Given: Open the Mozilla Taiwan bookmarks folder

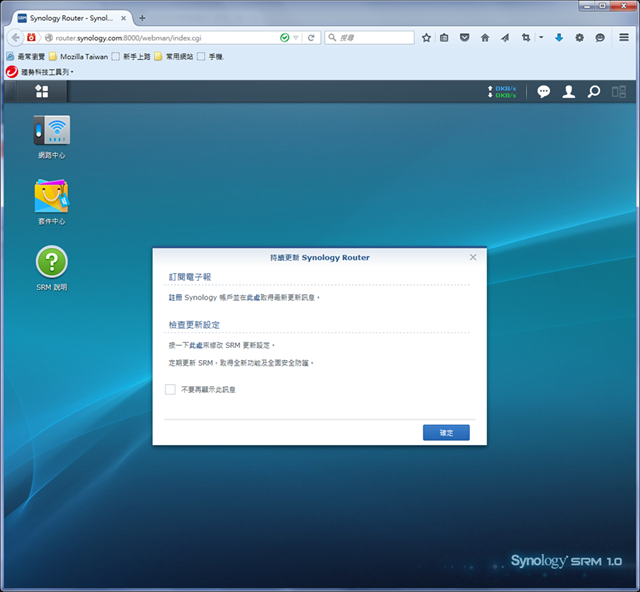Looking at the screenshot, I should coord(79,57).
